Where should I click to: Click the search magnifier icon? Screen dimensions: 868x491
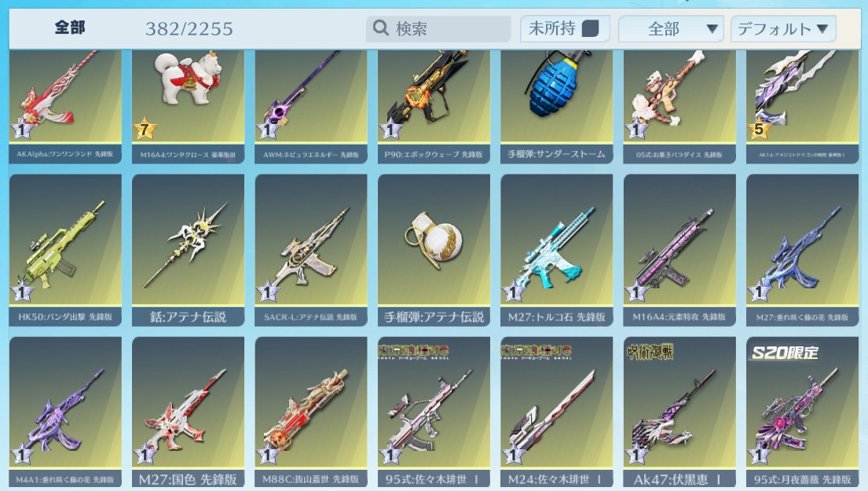[380, 27]
